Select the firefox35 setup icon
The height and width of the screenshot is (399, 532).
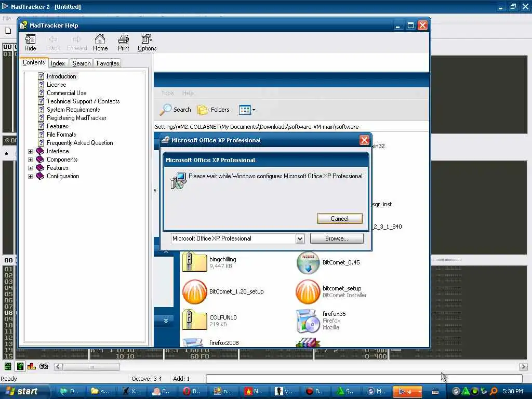click(308, 321)
